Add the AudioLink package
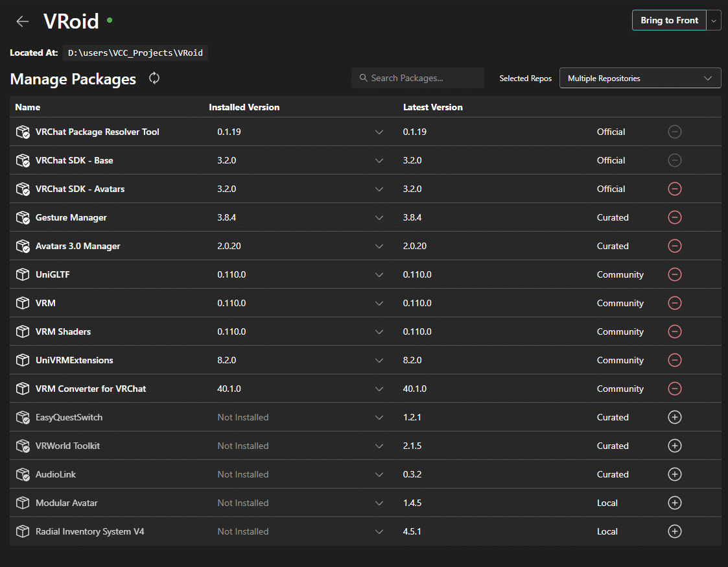 pos(674,474)
